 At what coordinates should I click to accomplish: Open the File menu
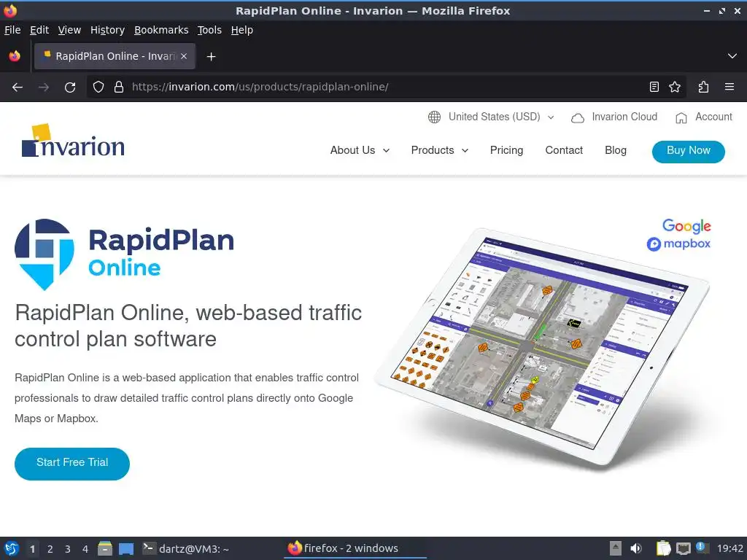tap(12, 30)
